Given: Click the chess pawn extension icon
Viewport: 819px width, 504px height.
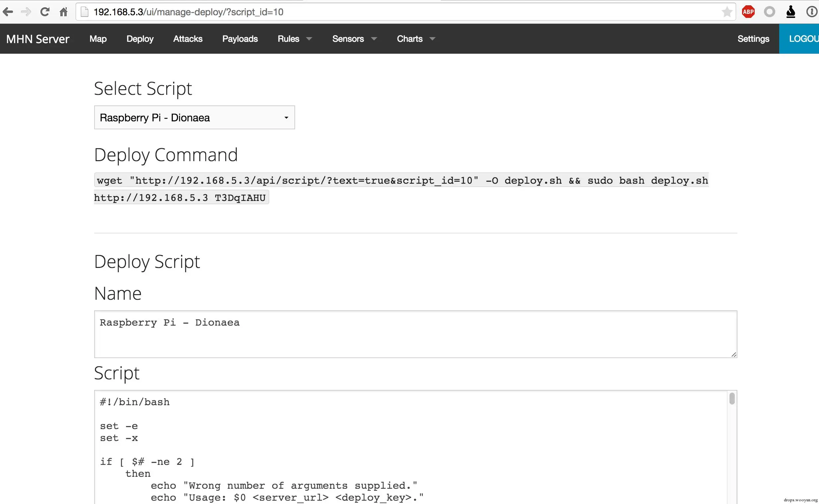Looking at the screenshot, I should [791, 12].
